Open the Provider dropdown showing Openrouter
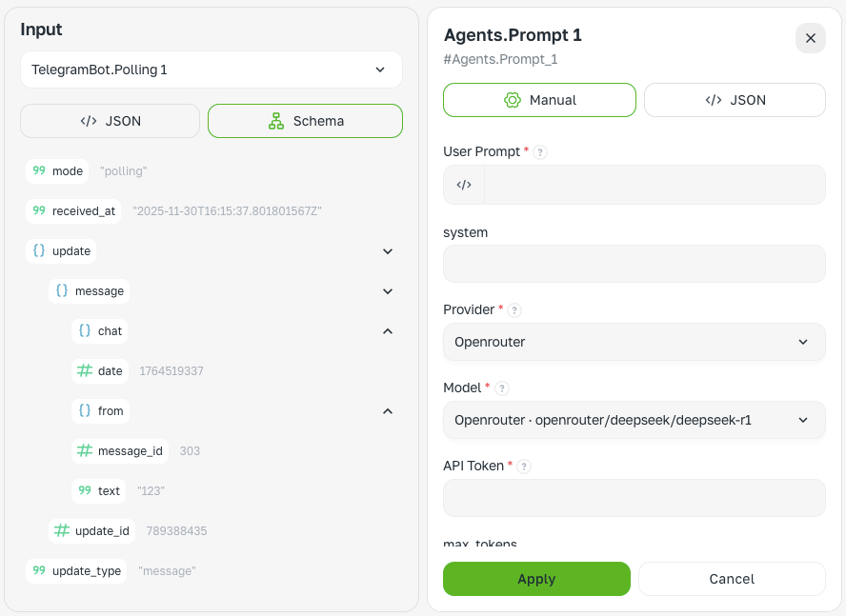 (634, 342)
